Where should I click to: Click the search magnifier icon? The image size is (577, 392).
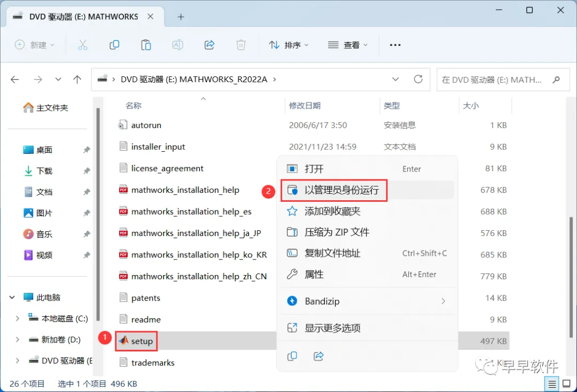tap(556, 80)
